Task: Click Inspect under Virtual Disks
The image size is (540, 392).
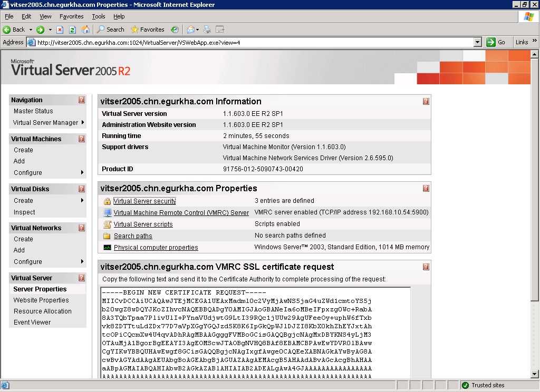Action: 24,212
